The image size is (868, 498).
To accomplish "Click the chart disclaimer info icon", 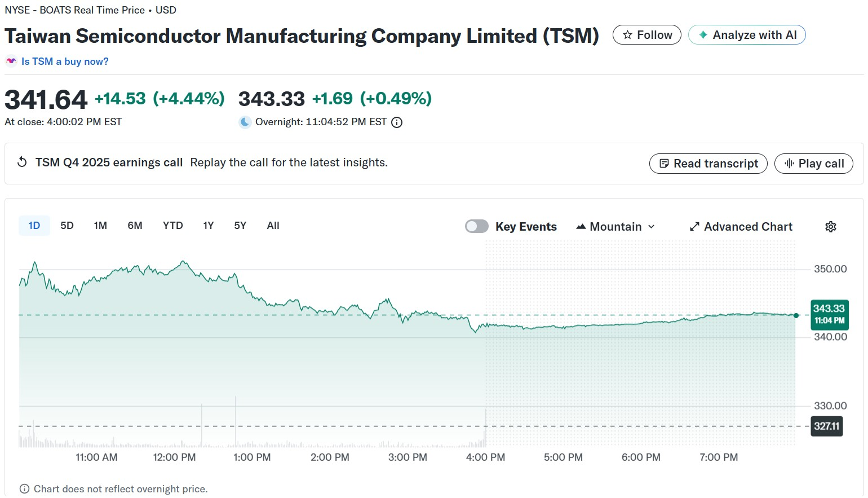I will tap(24, 489).
